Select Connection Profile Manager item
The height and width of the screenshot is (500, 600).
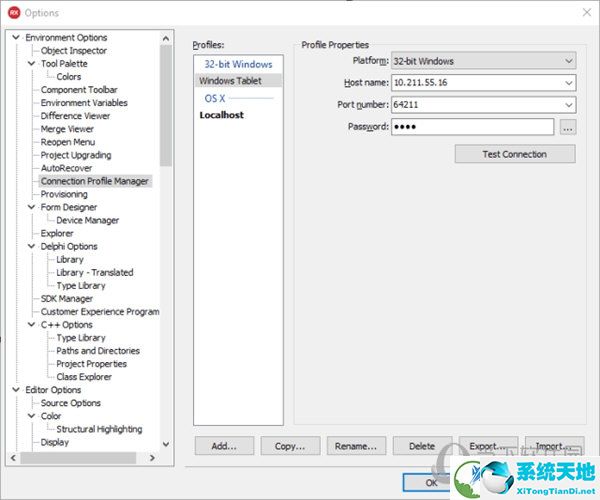(x=95, y=181)
